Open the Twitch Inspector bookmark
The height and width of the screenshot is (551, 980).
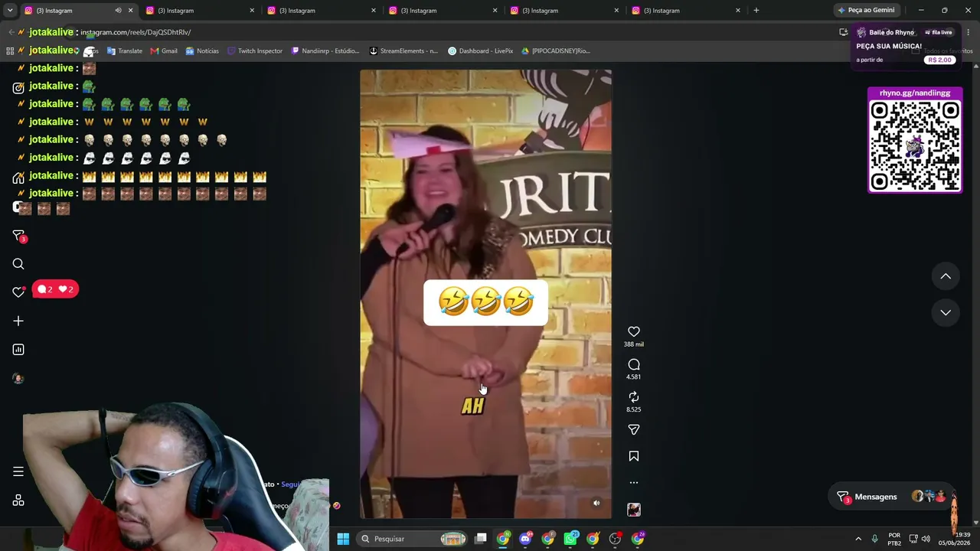click(255, 51)
